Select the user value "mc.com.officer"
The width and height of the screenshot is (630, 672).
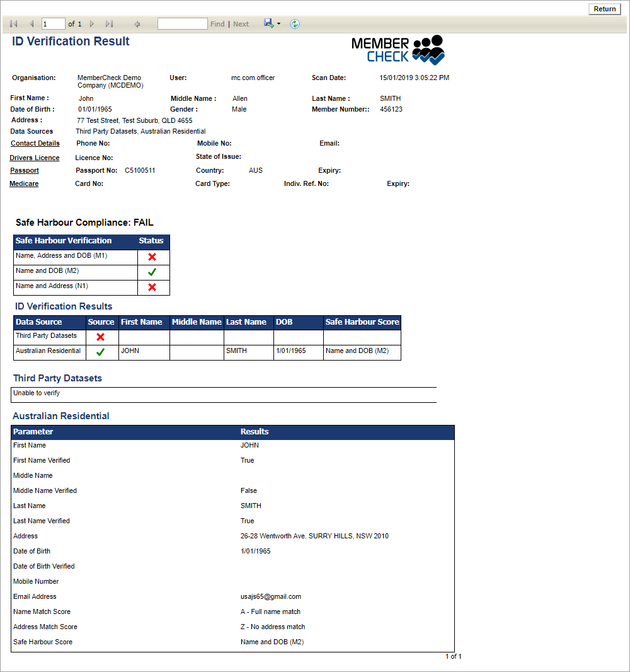click(253, 78)
